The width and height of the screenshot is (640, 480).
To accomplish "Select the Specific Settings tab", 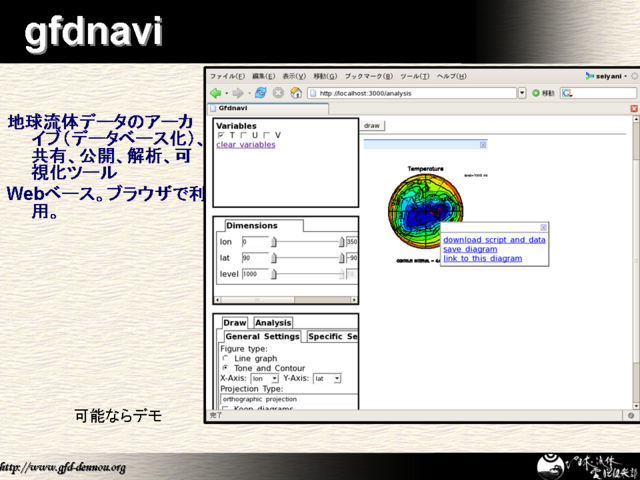I will tap(332, 336).
